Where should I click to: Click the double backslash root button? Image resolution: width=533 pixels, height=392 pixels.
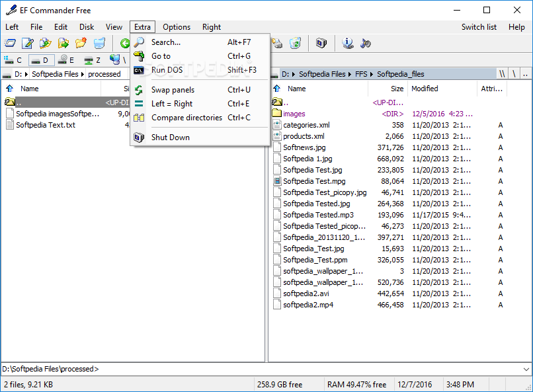pyautogui.click(x=502, y=74)
